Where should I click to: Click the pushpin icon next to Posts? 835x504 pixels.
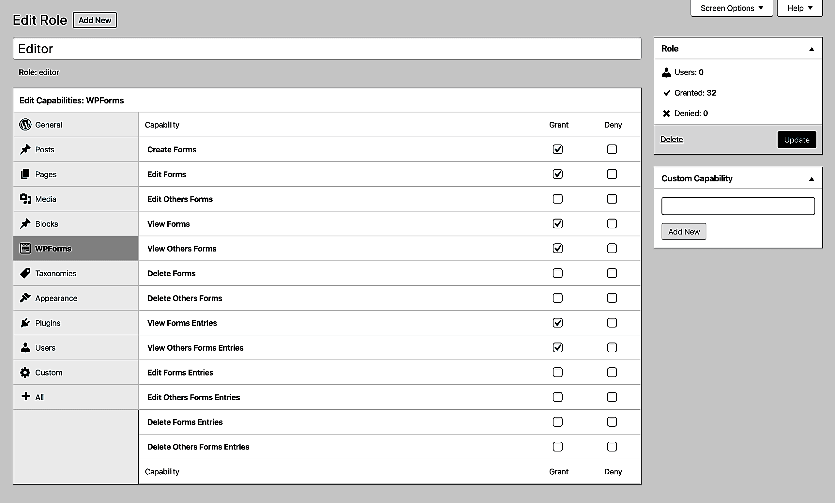(x=25, y=149)
